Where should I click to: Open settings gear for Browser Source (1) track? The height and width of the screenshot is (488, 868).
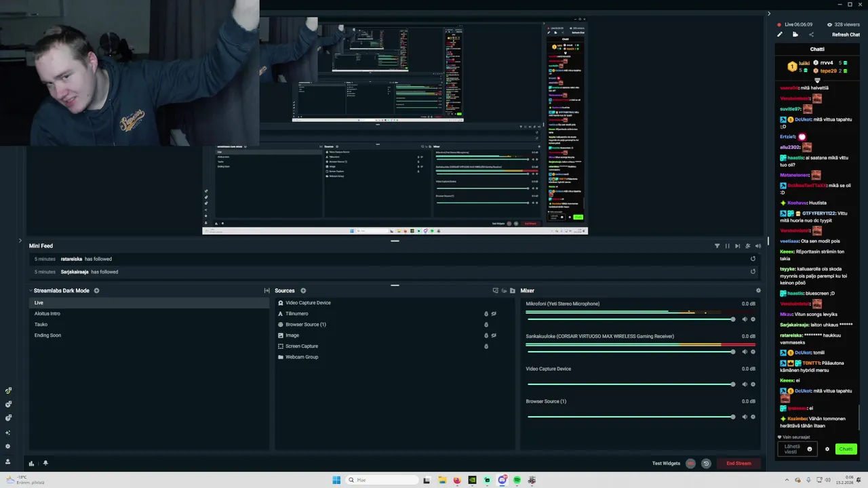(753, 417)
